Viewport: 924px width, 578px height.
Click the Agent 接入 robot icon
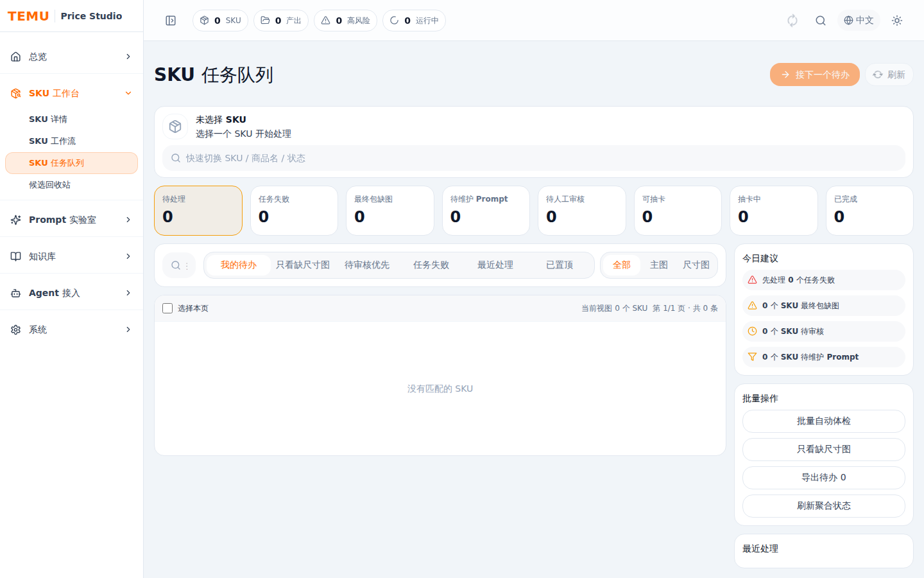point(16,293)
